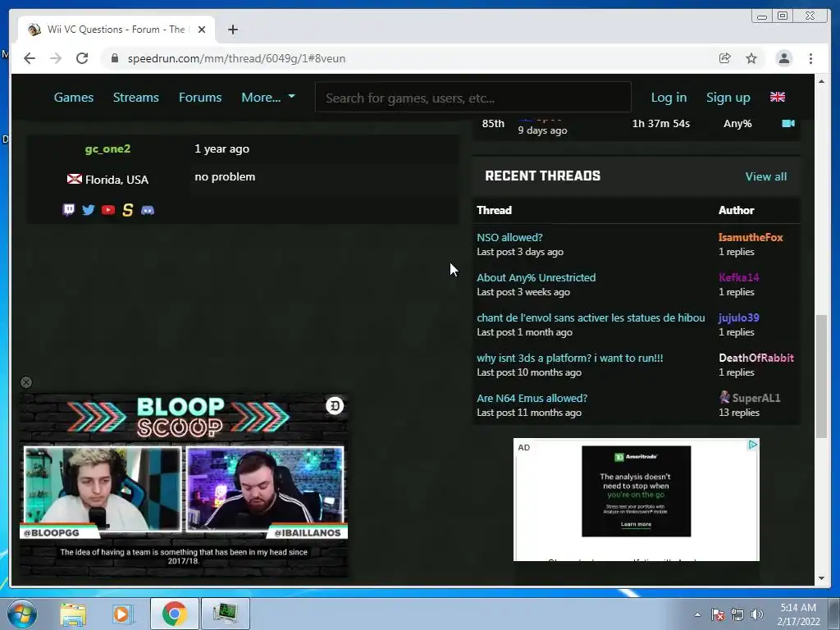The image size is (840, 630).
Task: Open gc_one2's Twitter icon
Action: (x=89, y=209)
